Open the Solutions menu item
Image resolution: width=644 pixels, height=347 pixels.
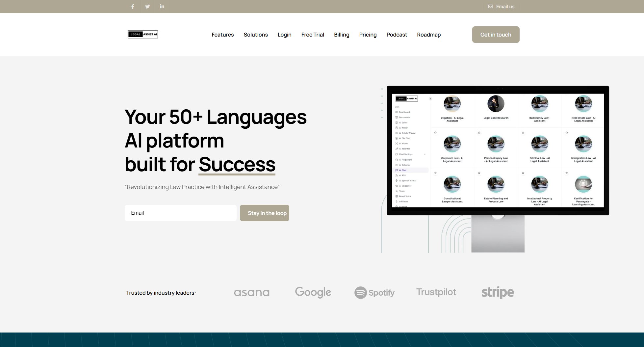click(256, 35)
